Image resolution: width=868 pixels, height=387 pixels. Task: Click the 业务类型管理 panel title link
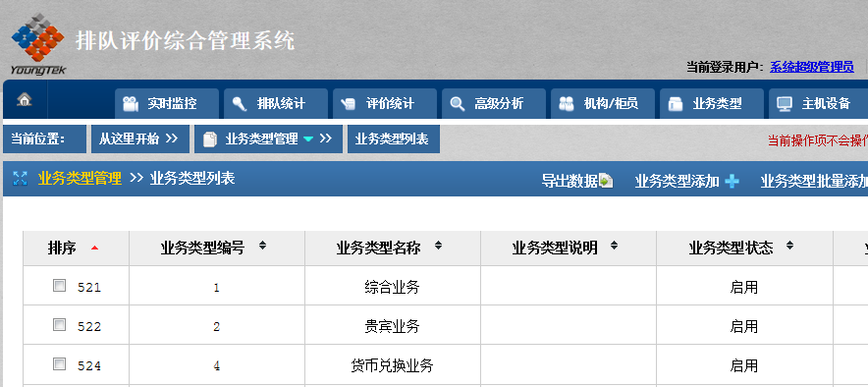coord(80,178)
